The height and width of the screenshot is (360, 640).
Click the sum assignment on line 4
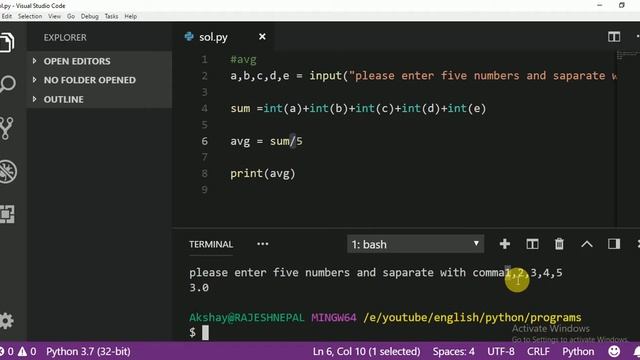click(358, 109)
